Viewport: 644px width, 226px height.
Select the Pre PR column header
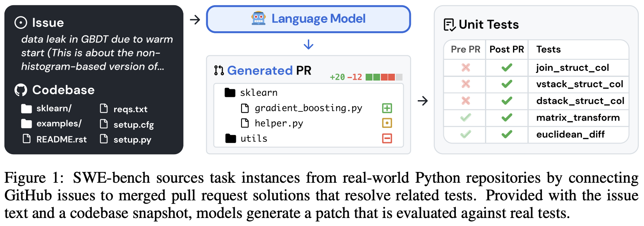coord(465,49)
